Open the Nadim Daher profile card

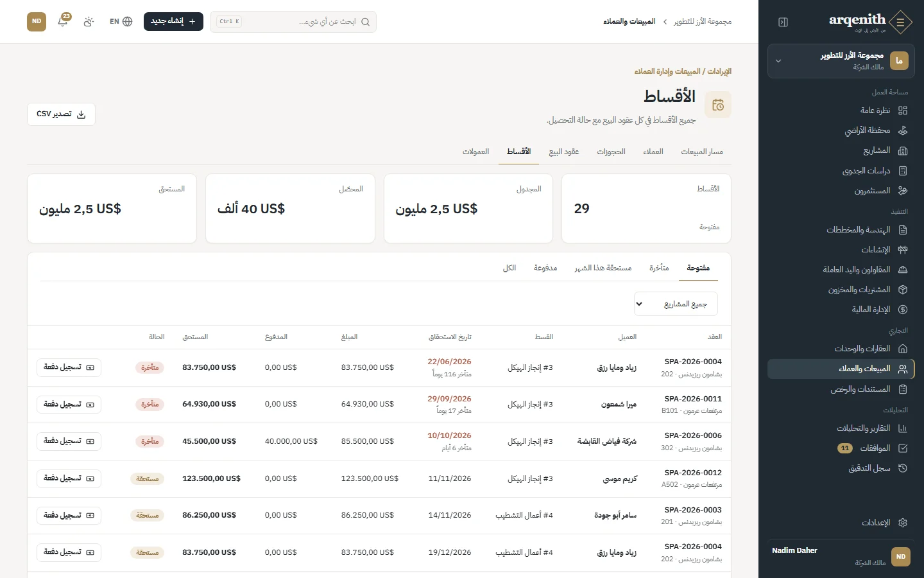[841, 557]
